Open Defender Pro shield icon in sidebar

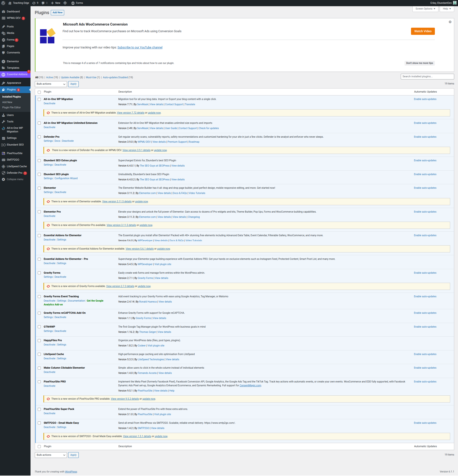pos(3,173)
